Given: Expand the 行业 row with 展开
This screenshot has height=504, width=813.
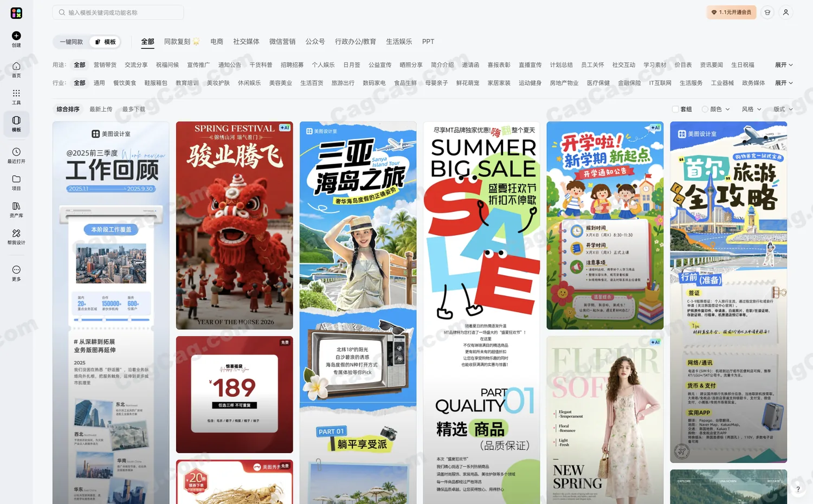Looking at the screenshot, I should 784,83.
